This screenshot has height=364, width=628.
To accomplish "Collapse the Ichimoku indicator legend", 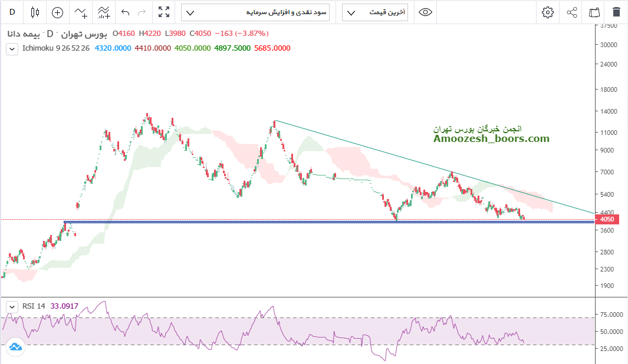I will click(x=12, y=49).
